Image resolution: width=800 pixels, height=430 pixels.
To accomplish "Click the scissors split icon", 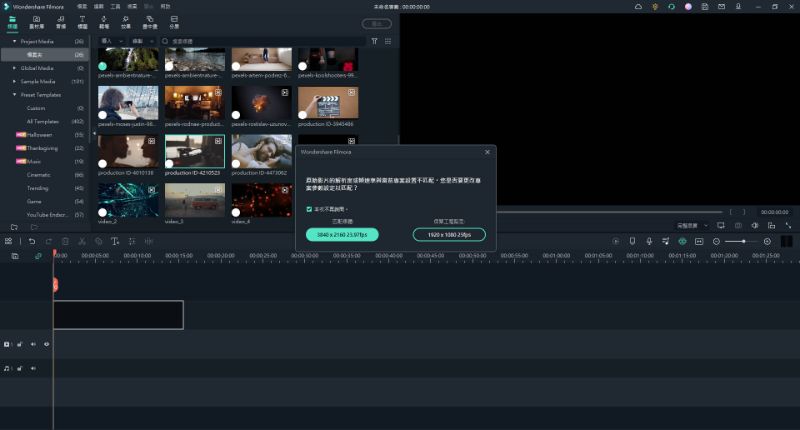I will coord(82,241).
